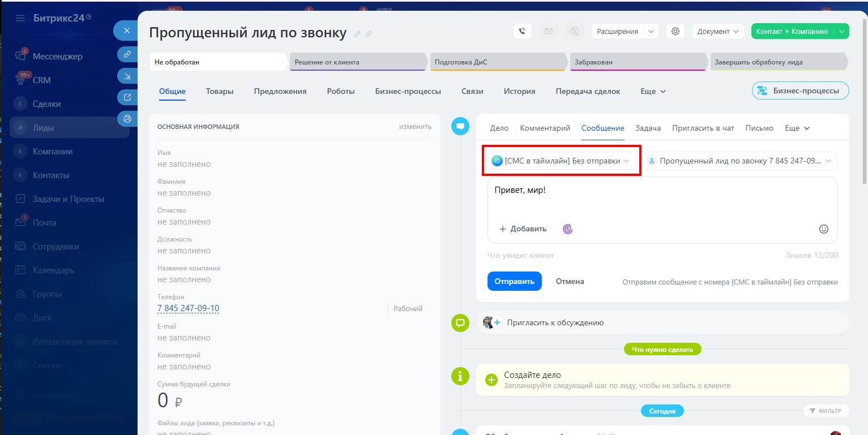Image resolution: width=868 pixels, height=435 pixels.
Task: Open the Документ dropdown
Action: click(718, 32)
